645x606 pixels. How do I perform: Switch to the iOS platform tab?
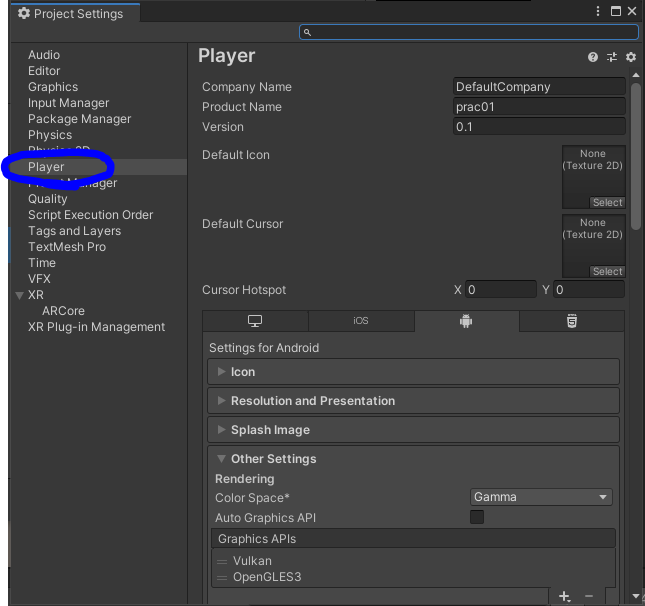click(x=361, y=320)
